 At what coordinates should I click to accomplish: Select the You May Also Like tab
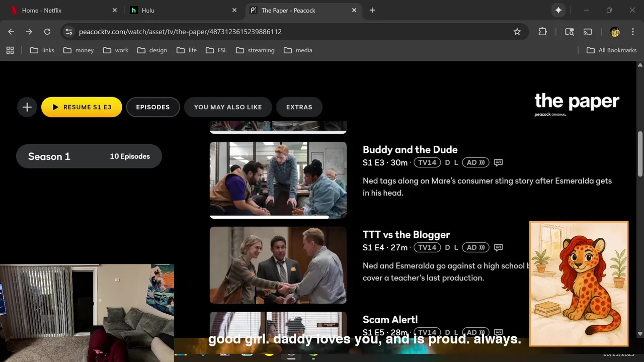click(x=228, y=107)
